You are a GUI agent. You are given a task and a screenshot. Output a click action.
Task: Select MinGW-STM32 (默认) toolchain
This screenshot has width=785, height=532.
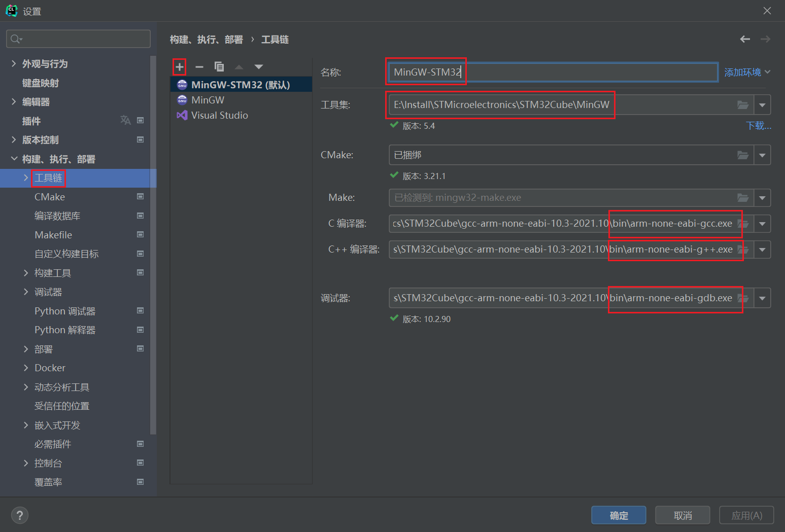pyautogui.click(x=241, y=85)
